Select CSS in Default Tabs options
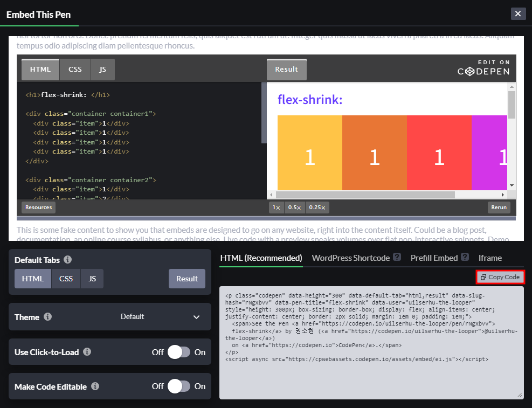 coord(66,279)
